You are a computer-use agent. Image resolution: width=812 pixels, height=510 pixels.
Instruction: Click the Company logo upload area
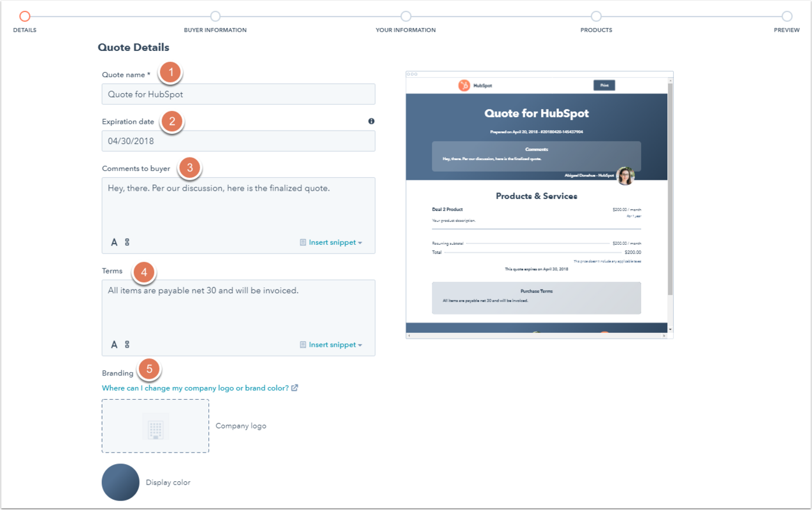155,426
